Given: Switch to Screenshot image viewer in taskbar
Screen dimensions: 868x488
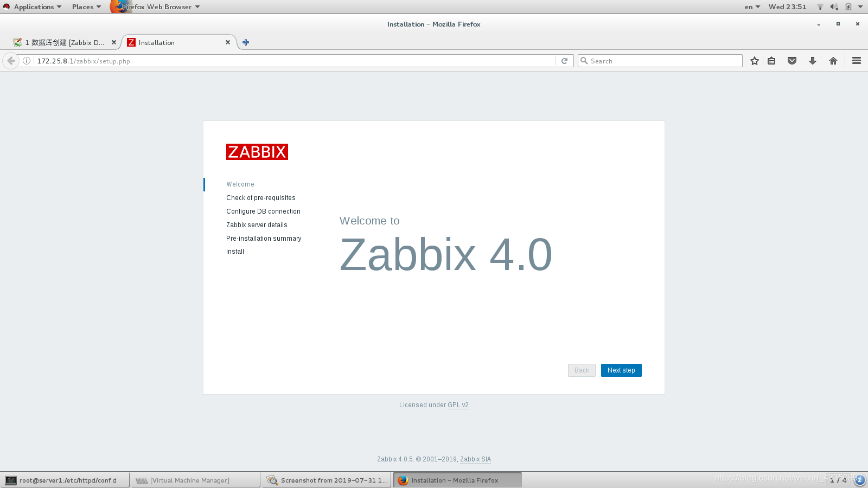Looking at the screenshot, I should pyautogui.click(x=327, y=480).
